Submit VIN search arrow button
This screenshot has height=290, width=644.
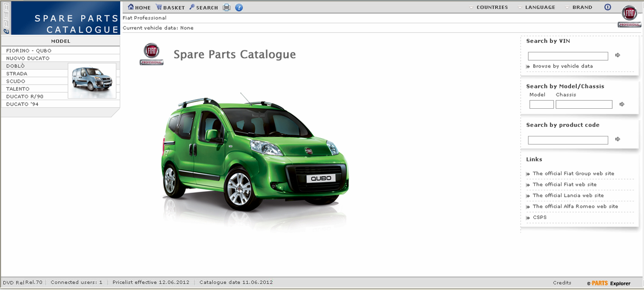click(618, 55)
